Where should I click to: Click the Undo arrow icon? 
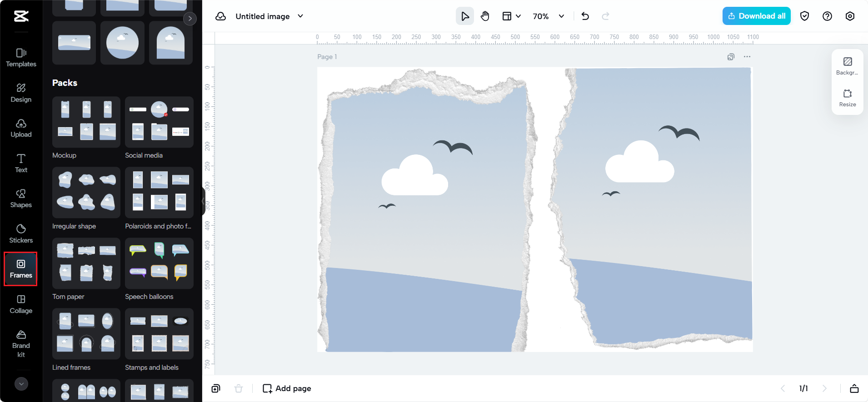click(585, 16)
